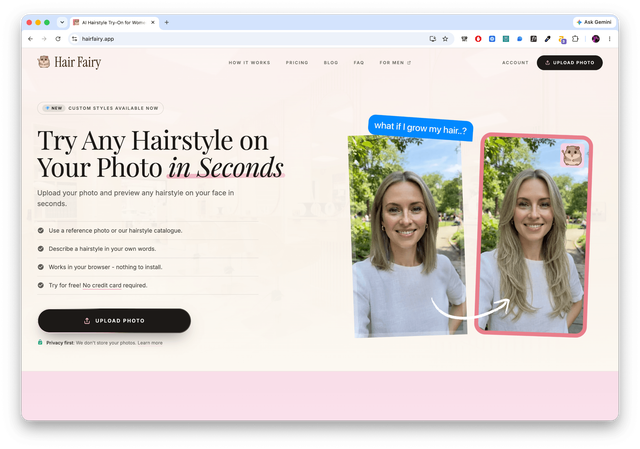Click the large Upload Photo button
The image size is (640, 449).
[114, 320]
